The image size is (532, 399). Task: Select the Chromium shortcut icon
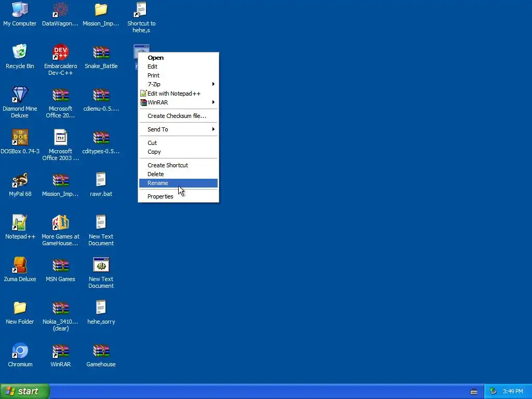(x=20, y=351)
